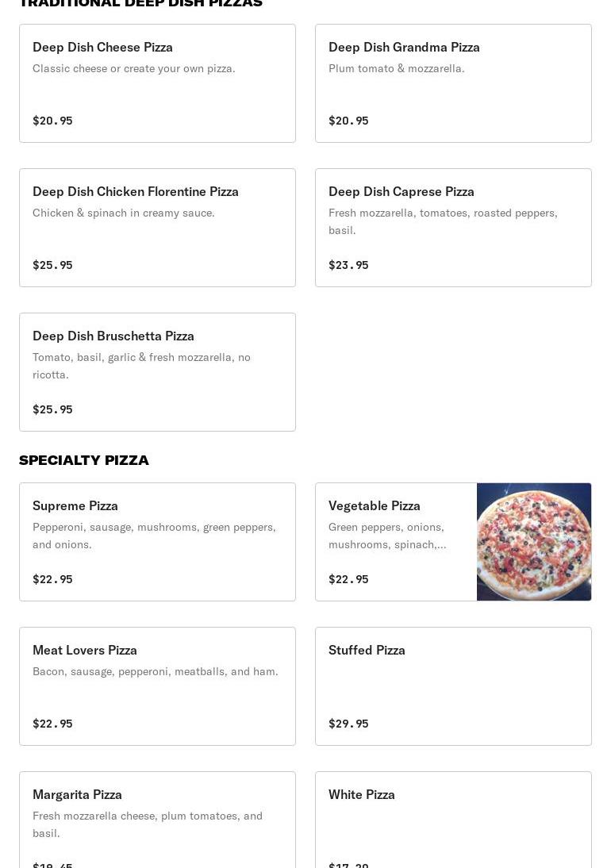Choose the Meat Lovers Pizza card

[x=157, y=686]
